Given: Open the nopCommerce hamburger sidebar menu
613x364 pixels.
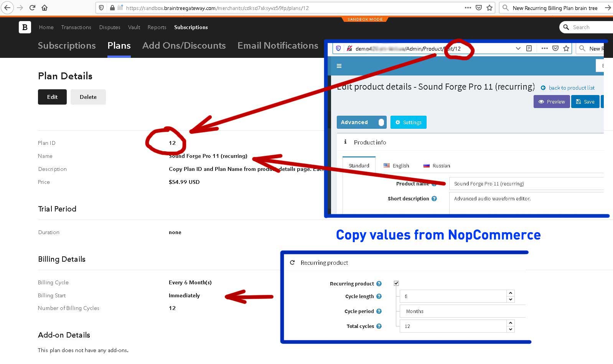Looking at the screenshot, I should click(339, 66).
